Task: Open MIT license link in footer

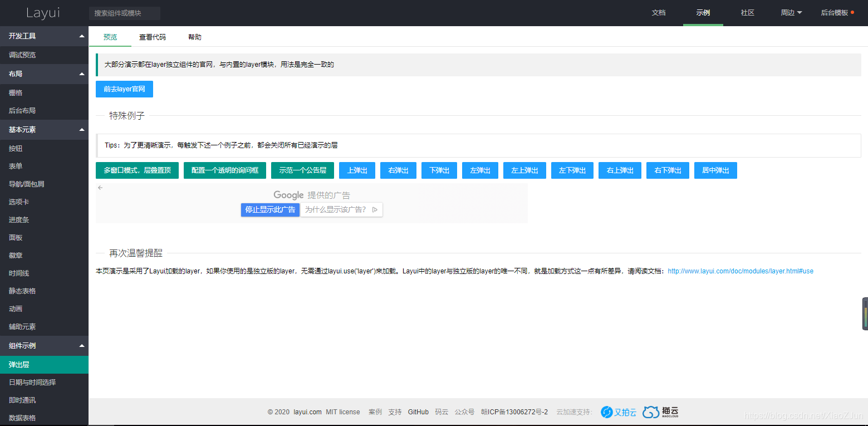Action: (343, 412)
